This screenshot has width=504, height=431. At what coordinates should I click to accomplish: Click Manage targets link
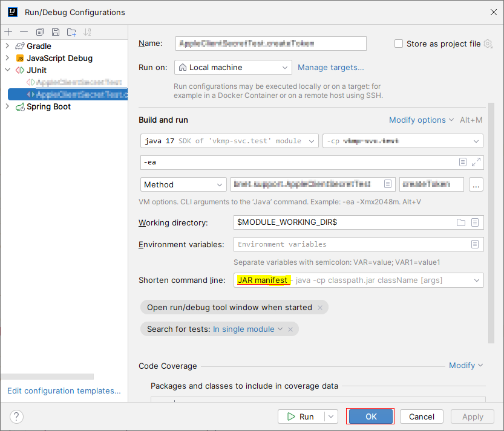click(331, 68)
